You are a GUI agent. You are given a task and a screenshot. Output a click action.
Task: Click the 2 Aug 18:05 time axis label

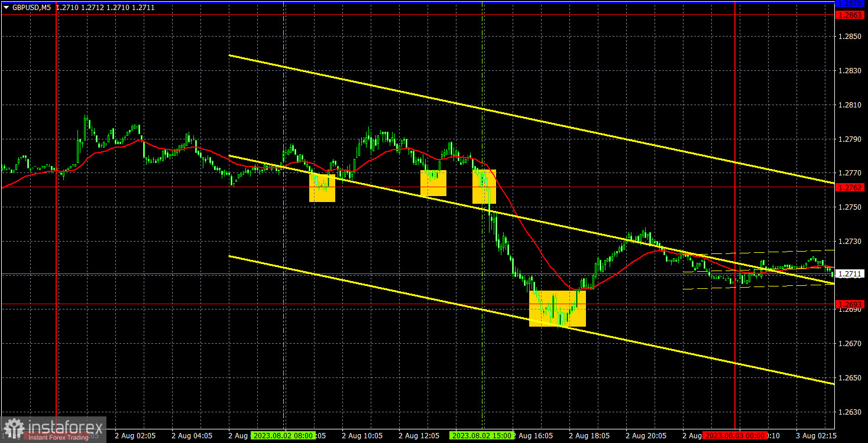590,436
